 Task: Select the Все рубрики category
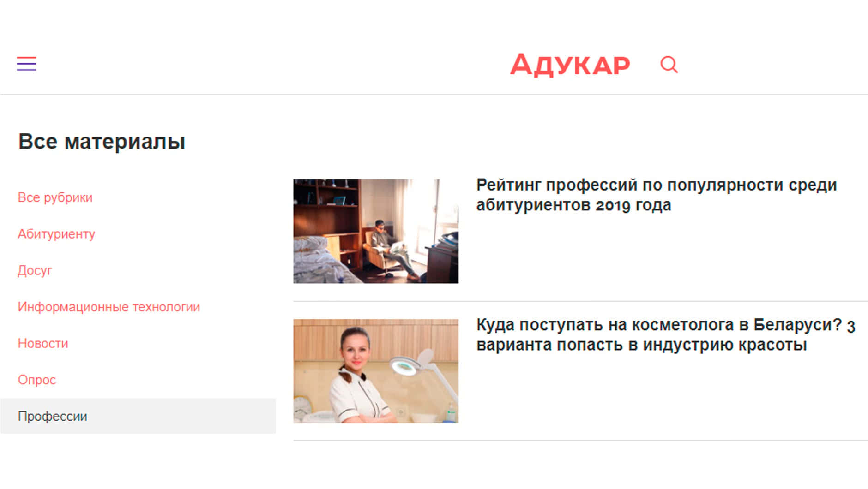click(55, 197)
